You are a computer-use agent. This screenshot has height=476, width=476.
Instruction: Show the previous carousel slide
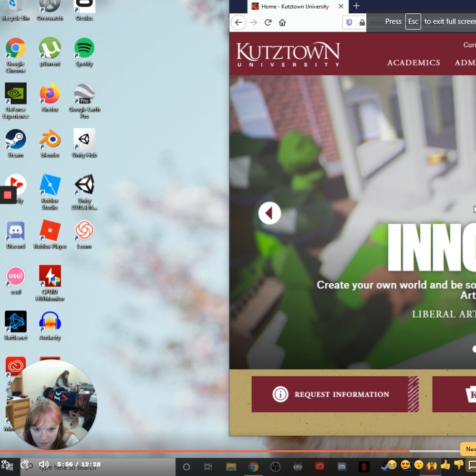click(269, 213)
